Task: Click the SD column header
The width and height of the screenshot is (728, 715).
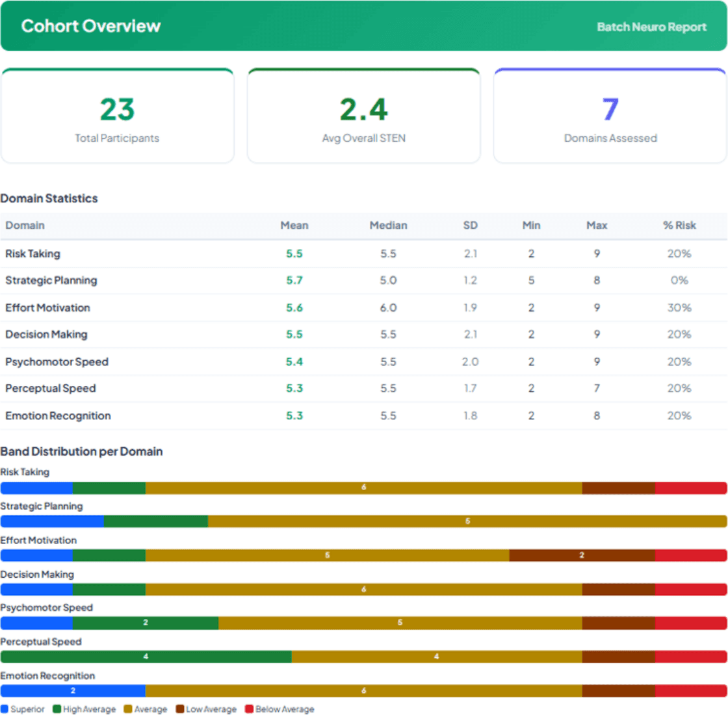Action: tap(471, 225)
